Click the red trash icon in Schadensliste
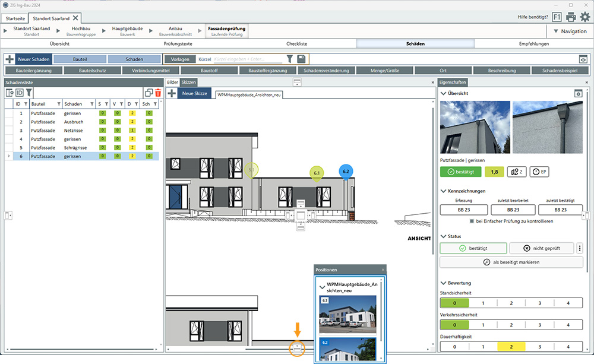This screenshot has width=594, height=364. [158, 93]
